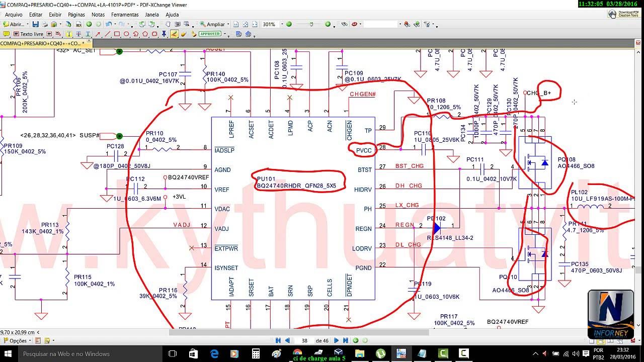Open the Arquivo menu
644x362 pixels.
(14, 15)
